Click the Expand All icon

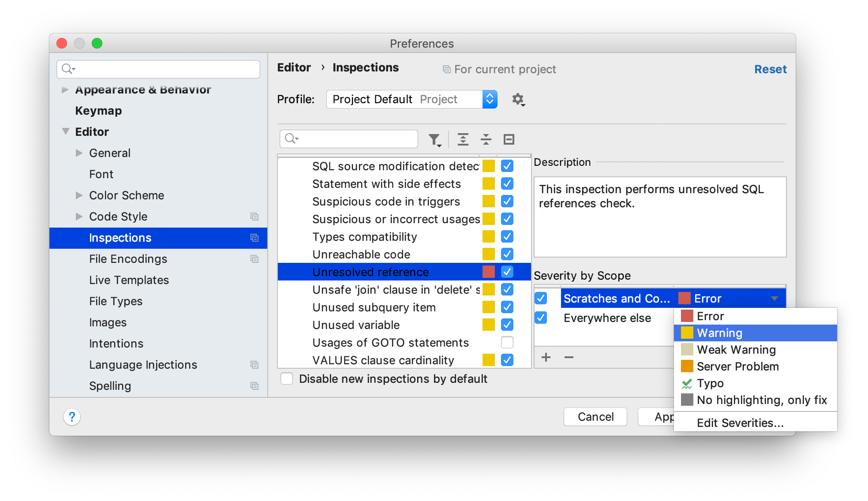click(463, 140)
